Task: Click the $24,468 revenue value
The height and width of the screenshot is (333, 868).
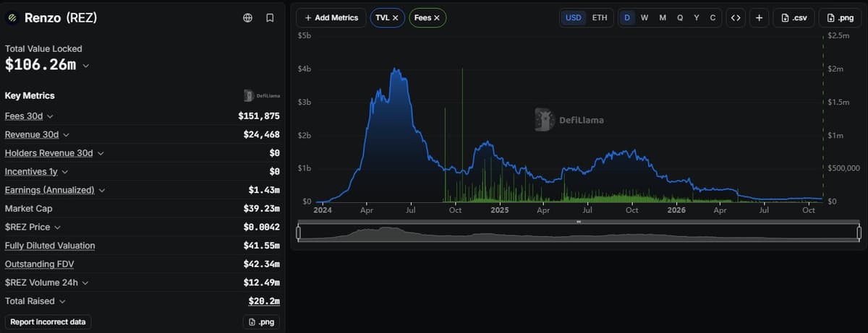Action: (x=262, y=135)
